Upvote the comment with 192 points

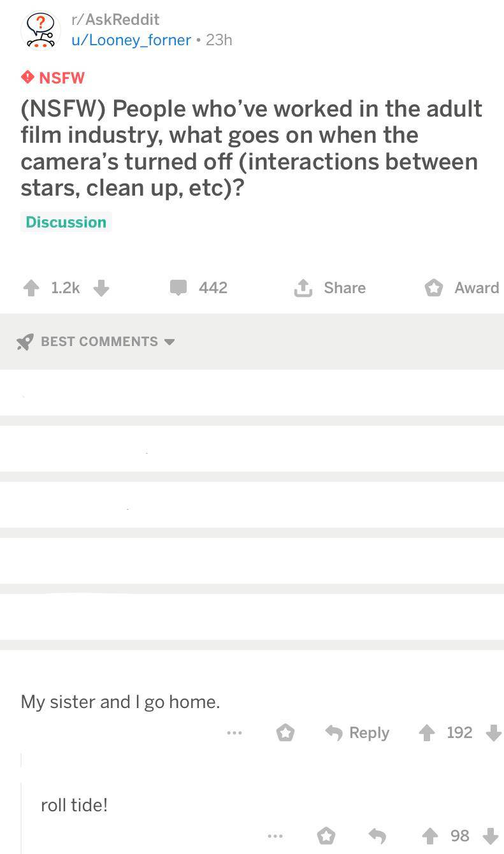click(426, 733)
